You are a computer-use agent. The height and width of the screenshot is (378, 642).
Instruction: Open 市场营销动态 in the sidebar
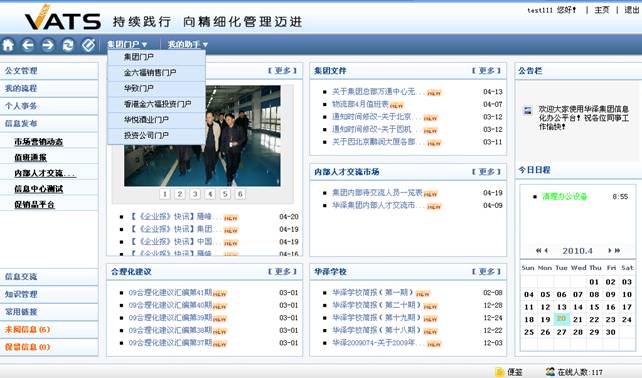[x=38, y=142]
